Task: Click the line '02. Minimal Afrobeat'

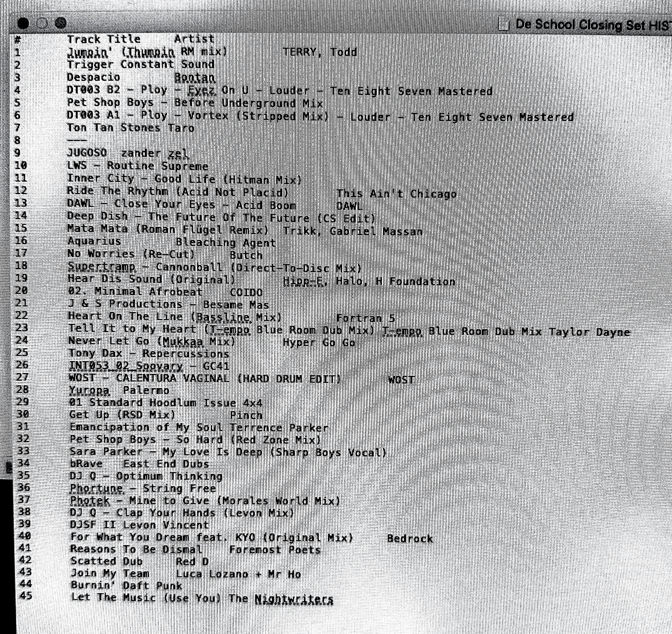Action: [135, 291]
